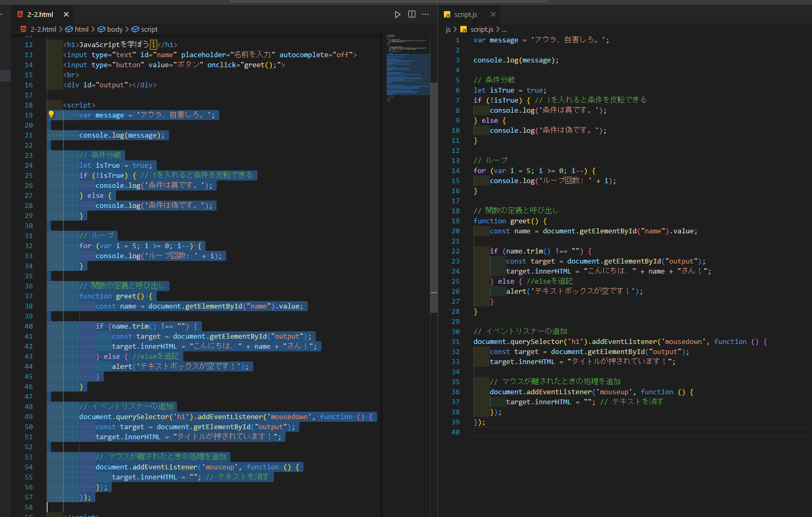The width and height of the screenshot is (812, 517).
Task: Switch to the script.js tab
Action: point(466,14)
